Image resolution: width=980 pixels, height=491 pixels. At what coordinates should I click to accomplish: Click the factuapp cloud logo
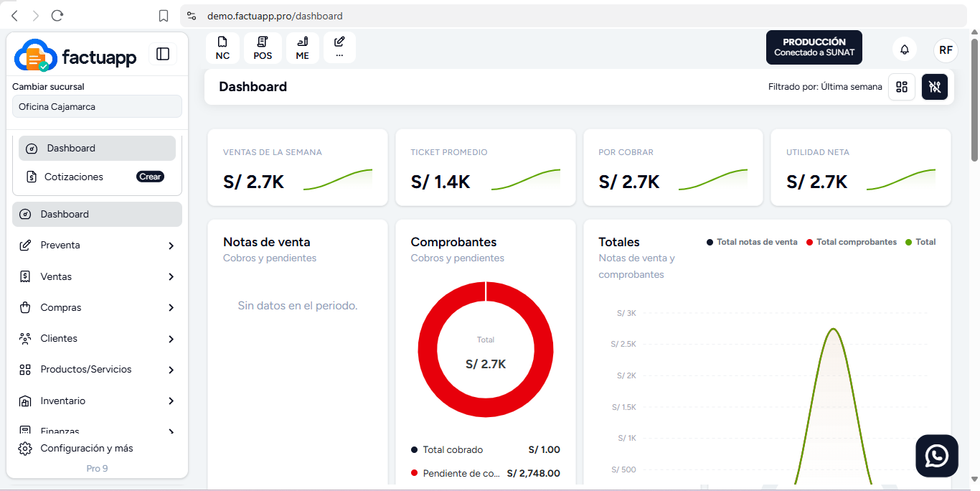35,55
